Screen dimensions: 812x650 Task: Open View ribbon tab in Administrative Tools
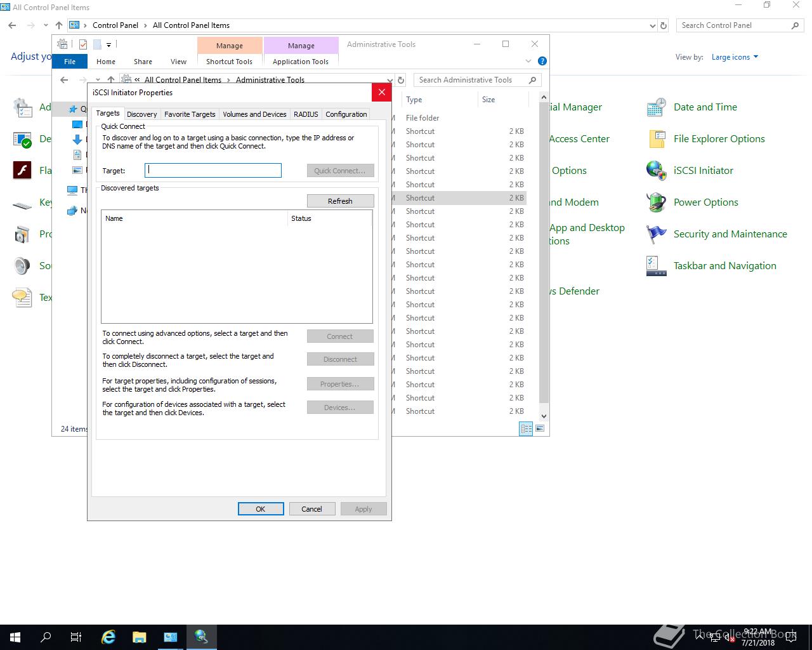coord(178,62)
